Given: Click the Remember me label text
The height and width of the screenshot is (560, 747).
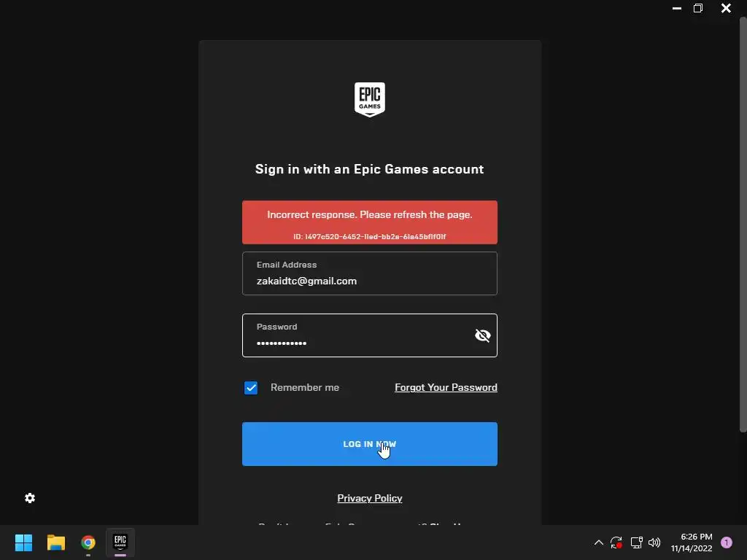Looking at the screenshot, I should [305, 388].
